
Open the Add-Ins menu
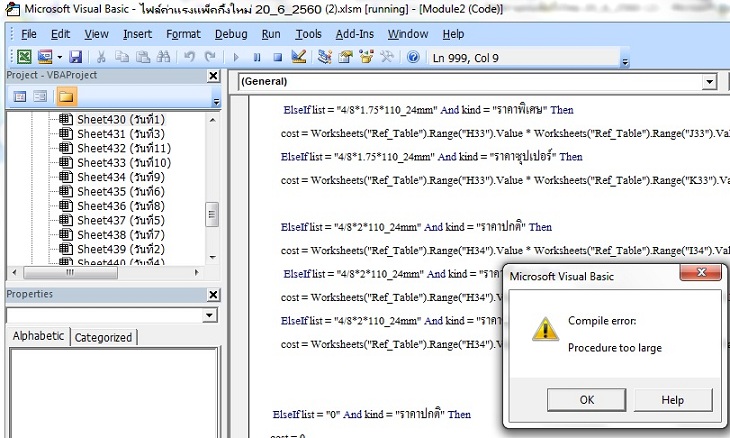(355, 34)
